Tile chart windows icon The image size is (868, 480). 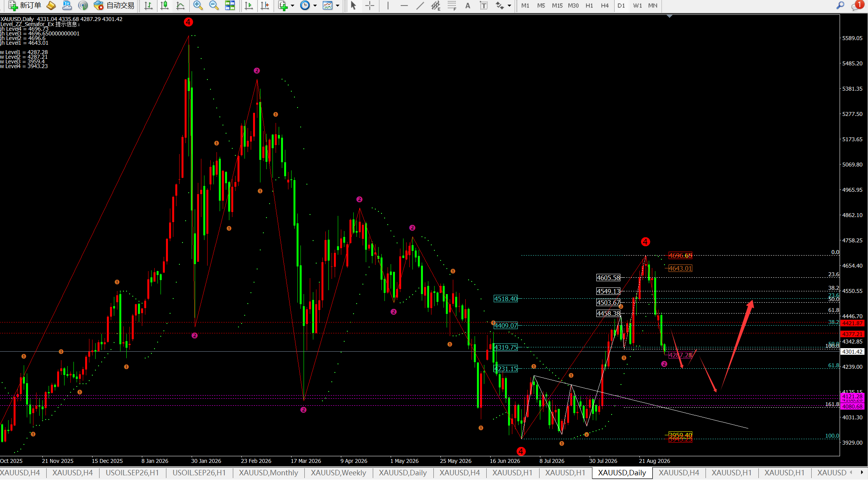tap(230, 5)
